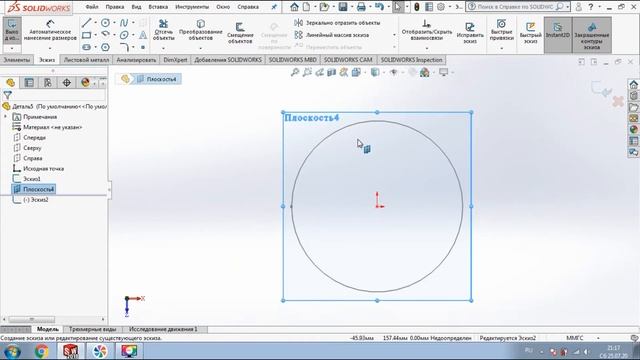Viewport: 640px width, 360px height.
Task: Select the Sketch Fillet tool
Action: [124, 47]
